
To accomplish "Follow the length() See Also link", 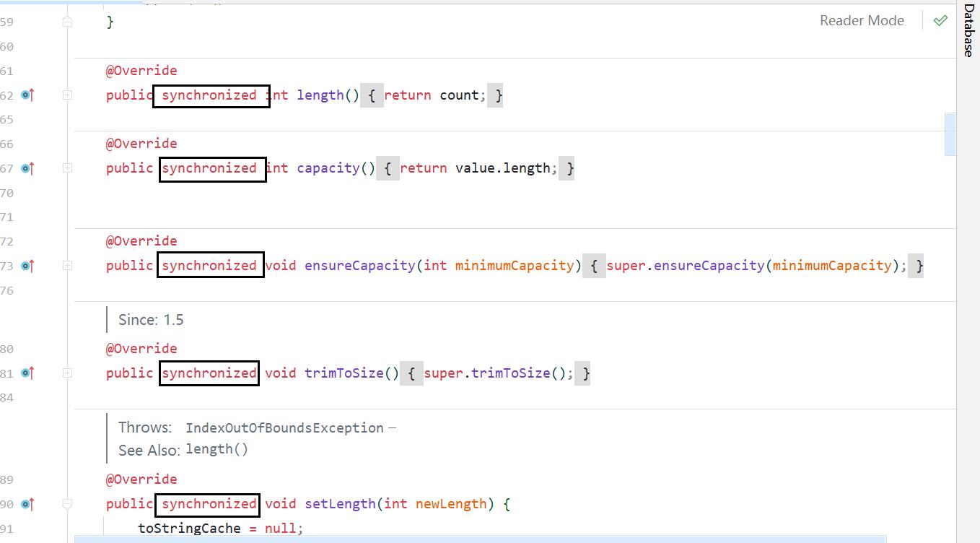I will click(216, 449).
